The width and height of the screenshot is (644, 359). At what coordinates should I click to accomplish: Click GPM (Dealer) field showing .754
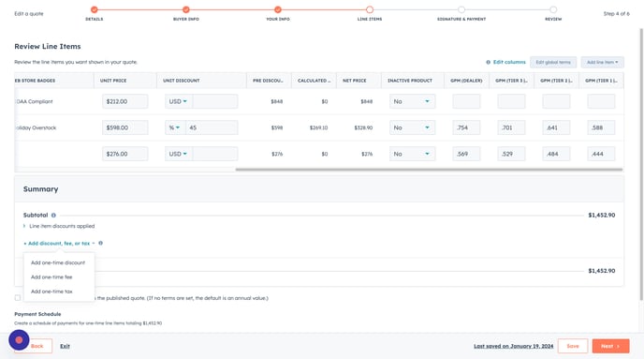coord(466,127)
